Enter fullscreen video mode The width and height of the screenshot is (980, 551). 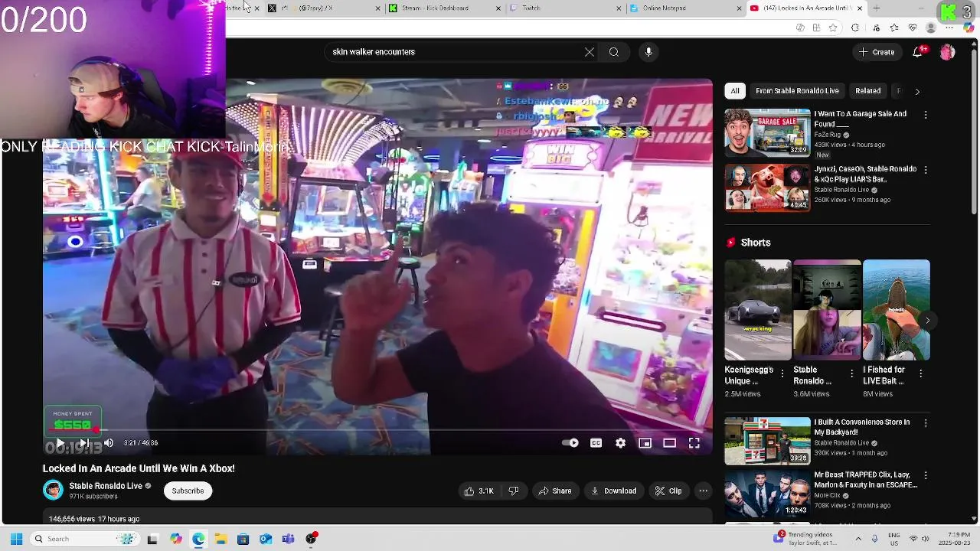[694, 443]
